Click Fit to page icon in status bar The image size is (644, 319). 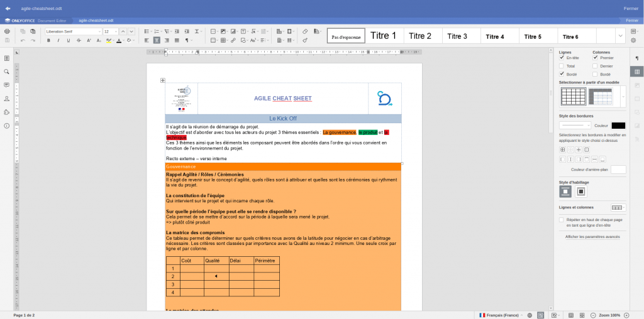(x=571, y=315)
